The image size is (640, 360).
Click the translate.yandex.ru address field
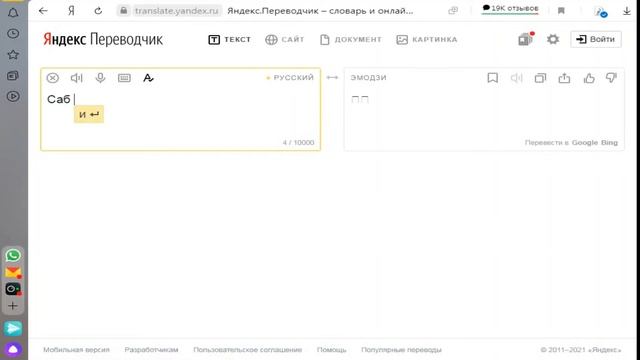177,11
